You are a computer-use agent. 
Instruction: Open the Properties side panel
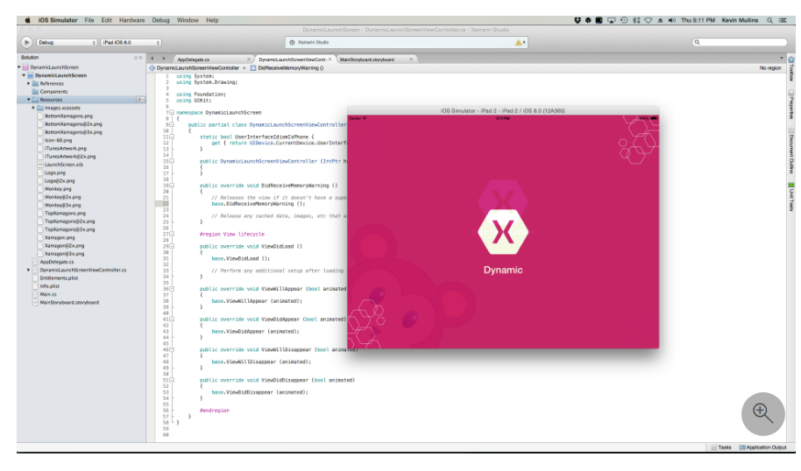click(x=791, y=108)
